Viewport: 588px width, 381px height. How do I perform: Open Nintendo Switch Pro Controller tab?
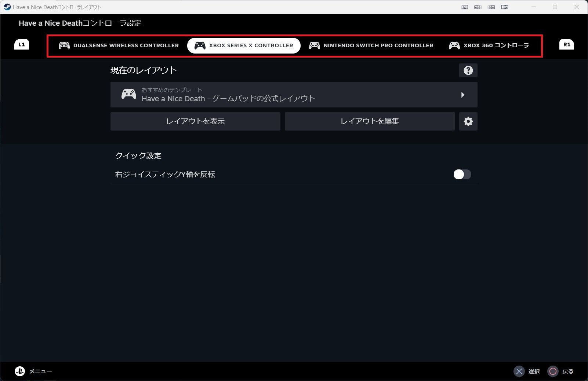371,45
